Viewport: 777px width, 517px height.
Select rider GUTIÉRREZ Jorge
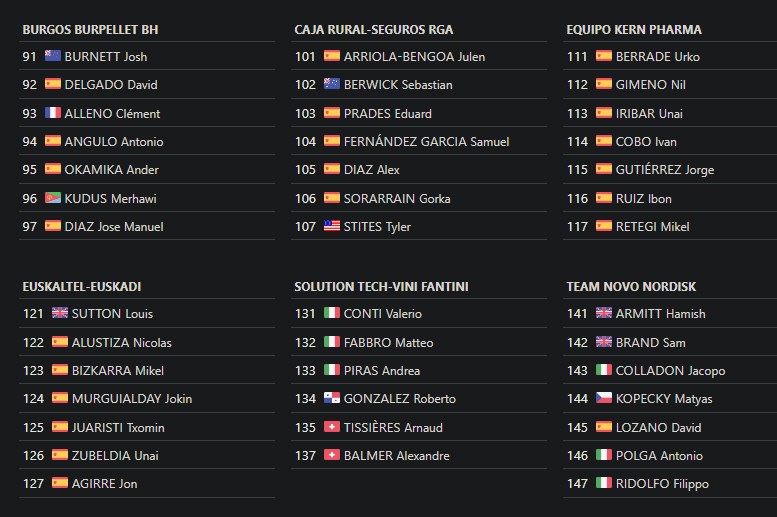point(665,170)
